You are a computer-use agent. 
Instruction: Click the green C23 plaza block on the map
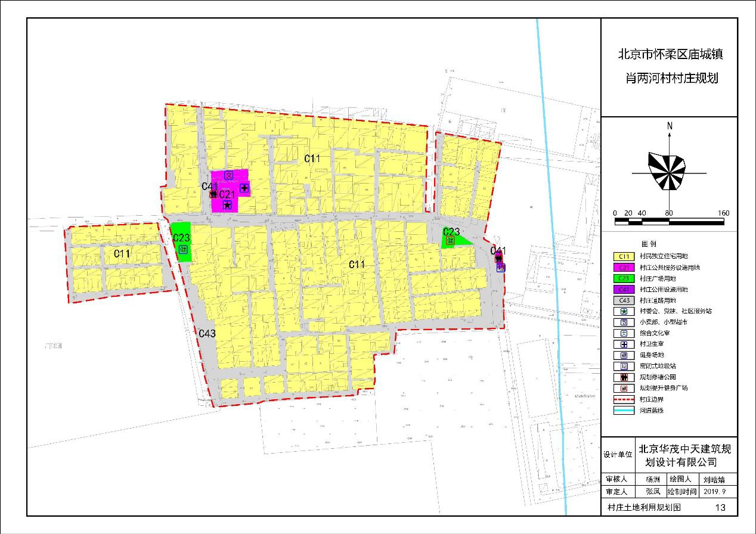[180, 241]
